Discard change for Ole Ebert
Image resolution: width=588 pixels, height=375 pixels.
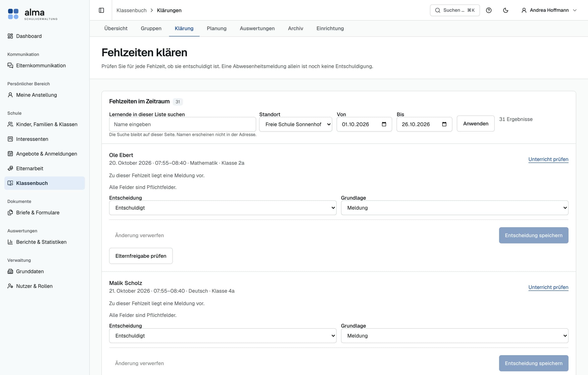(139, 235)
